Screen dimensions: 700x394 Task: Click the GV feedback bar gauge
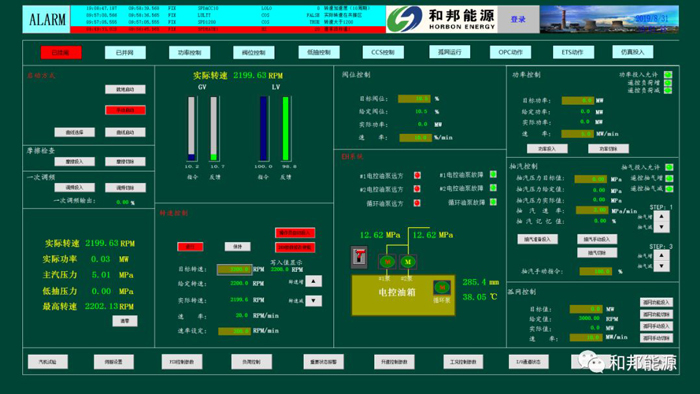pos(214,129)
